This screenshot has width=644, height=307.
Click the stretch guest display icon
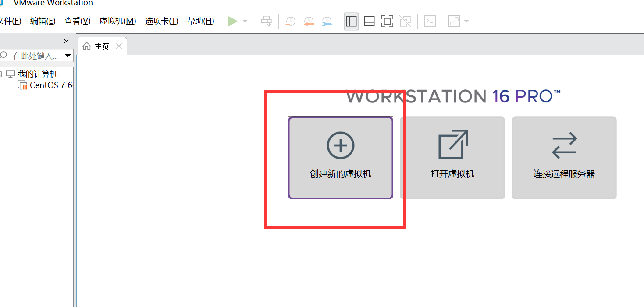point(454,21)
